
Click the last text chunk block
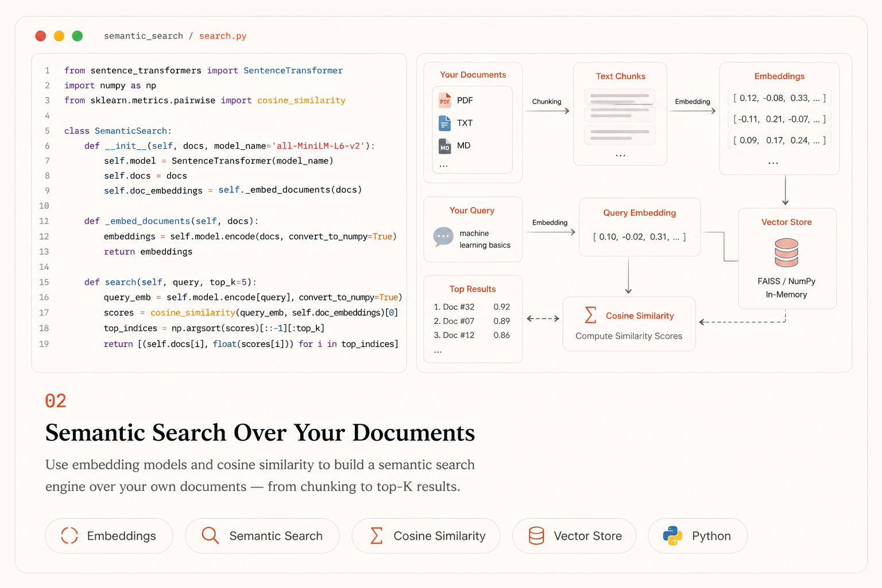(620, 136)
